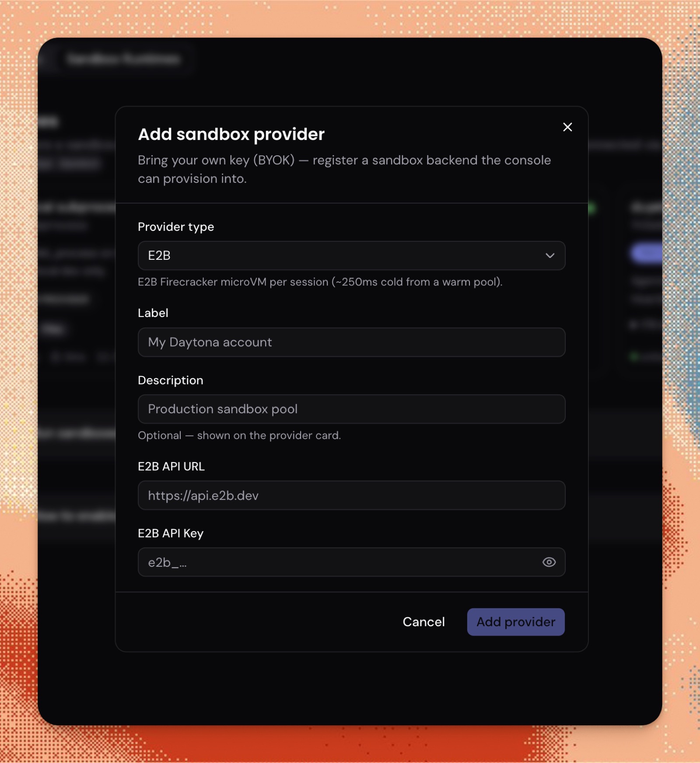This screenshot has height=763, width=700.
Task: Click the E2B API URL caption
Action: point(171,467)
